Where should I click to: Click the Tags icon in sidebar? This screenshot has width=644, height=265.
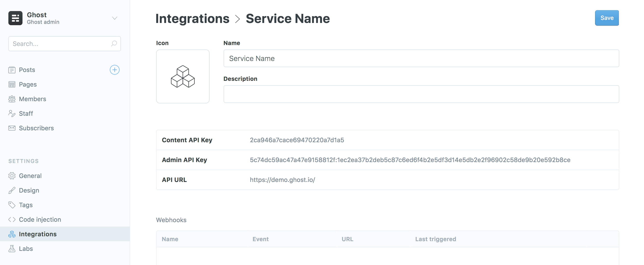(x=11, y=204)
